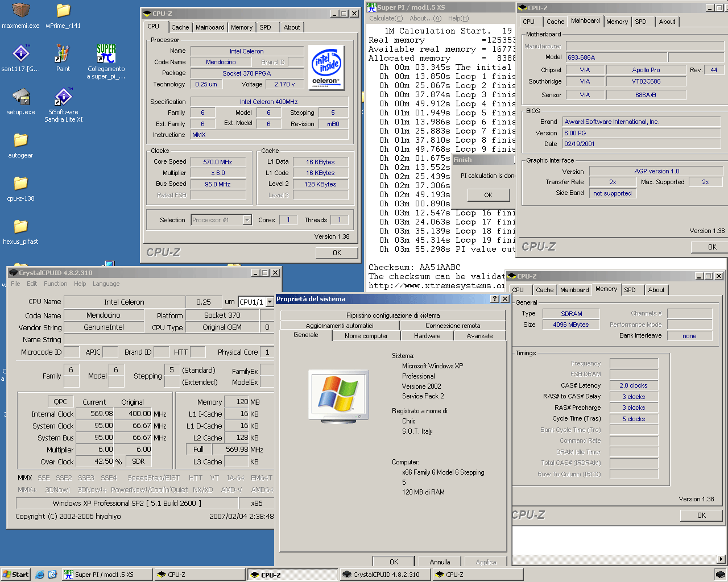Image resolution: width=728 pixels, height=582 pixels.
Task: Select CPU tab in CPU-Z Mainboard window
Action: pyautogui.click(x=528, y=22)
